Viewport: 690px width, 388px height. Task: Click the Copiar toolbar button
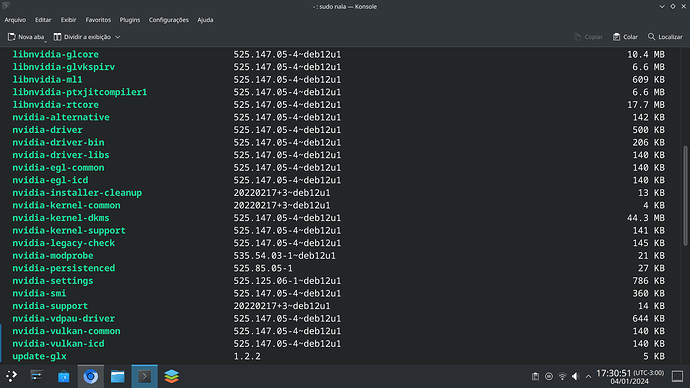588,37
